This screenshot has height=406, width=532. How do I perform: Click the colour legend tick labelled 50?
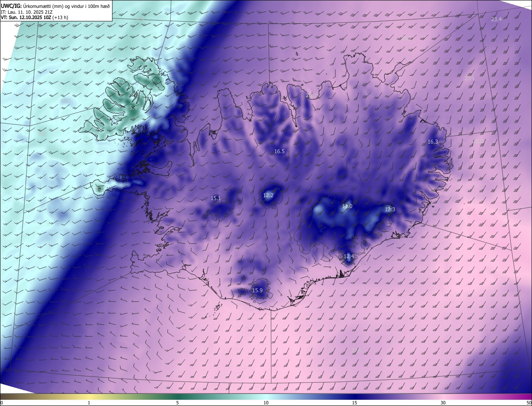[529, 403]
